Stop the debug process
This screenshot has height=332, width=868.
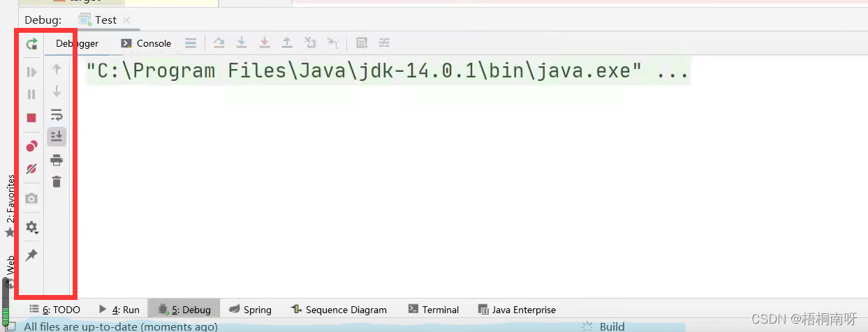click(x=31, y=118)
